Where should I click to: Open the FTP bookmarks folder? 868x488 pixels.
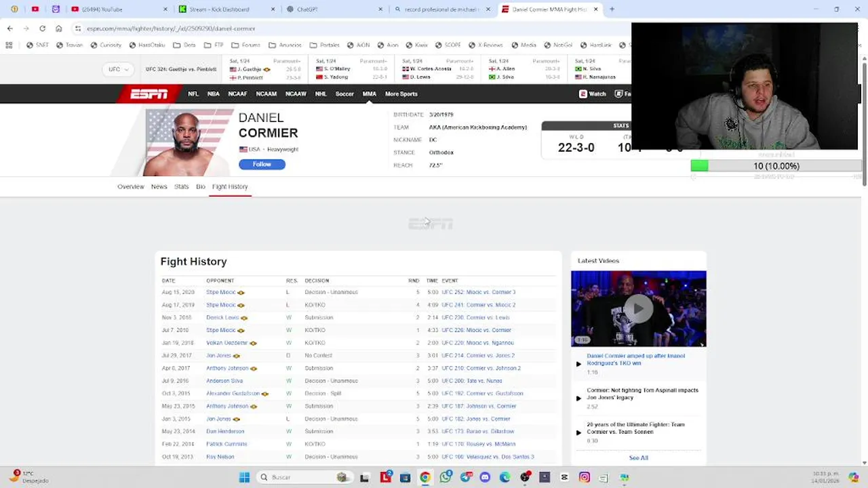click(214, 45)
